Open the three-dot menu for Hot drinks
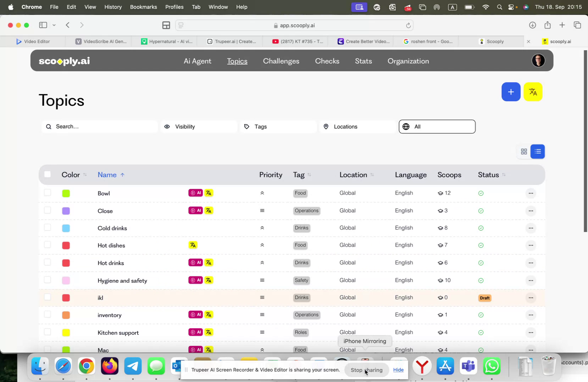The width and height of the screenshot is (588, 382). coord(531,263)
